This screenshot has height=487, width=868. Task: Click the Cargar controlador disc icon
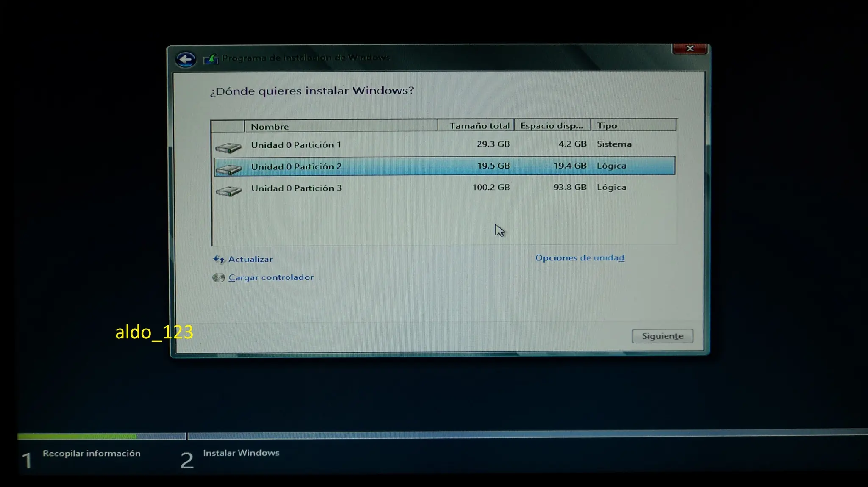(219, 278)
